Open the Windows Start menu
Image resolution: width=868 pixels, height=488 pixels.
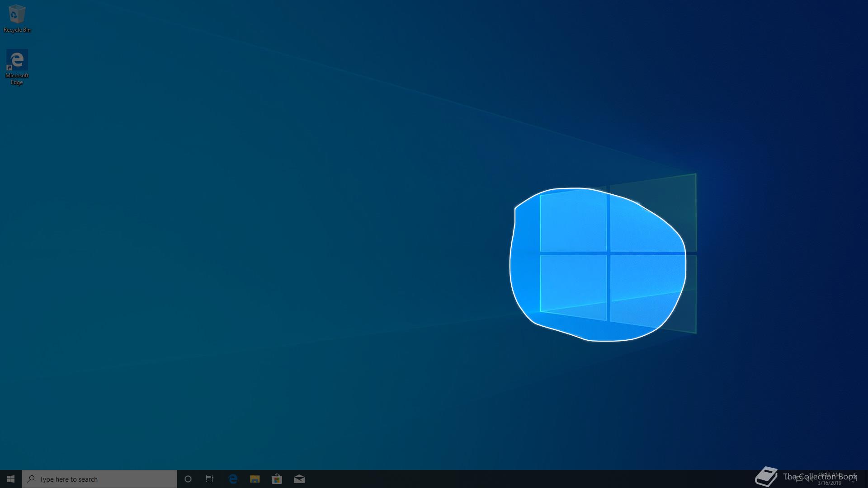(x=11, y=479)
